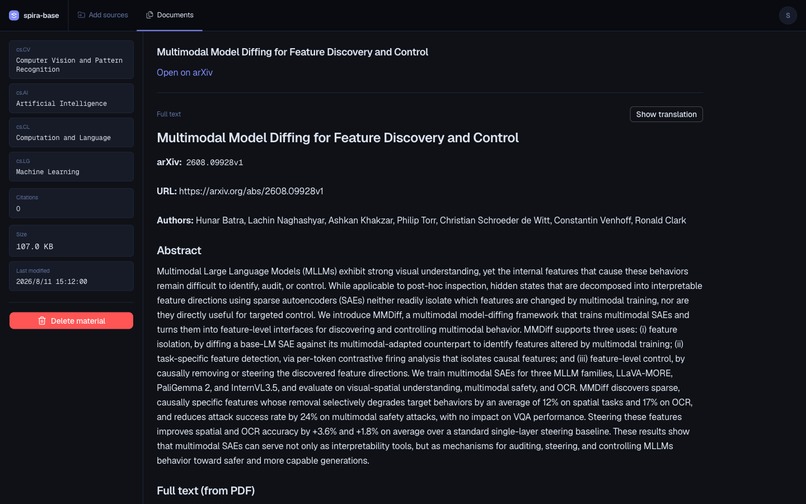Open the user avatar in the top right

[x=787, y=15]
